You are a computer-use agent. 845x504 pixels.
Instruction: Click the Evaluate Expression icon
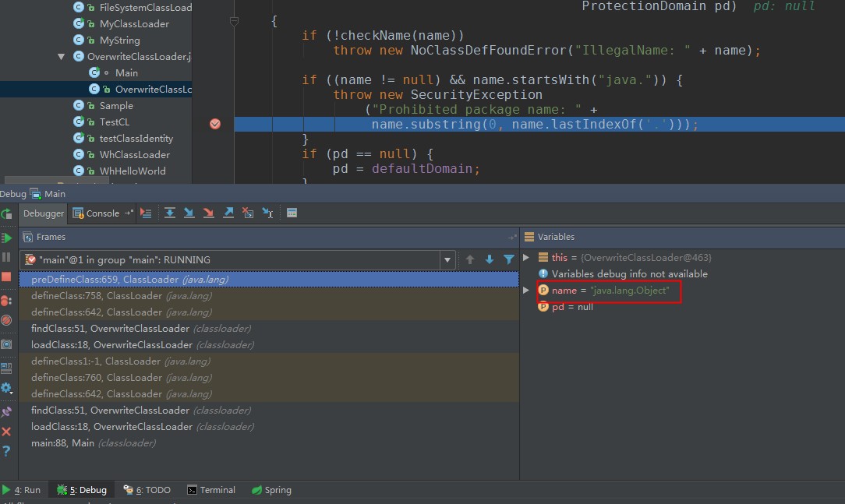(x=292, y=213)
